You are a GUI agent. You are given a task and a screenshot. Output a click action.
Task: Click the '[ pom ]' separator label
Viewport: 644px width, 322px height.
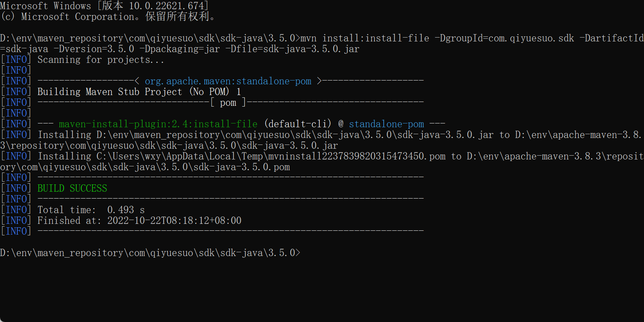click(228, 102)
